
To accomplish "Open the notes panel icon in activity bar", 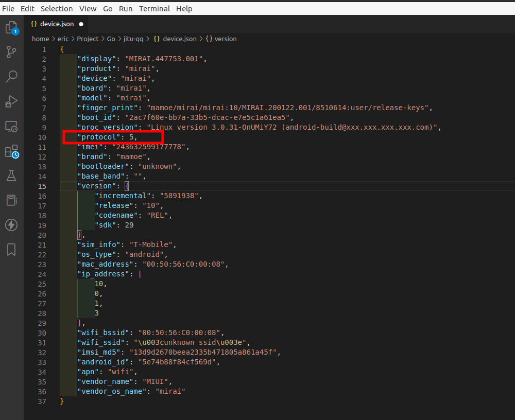I will click(x=11, y=200).
